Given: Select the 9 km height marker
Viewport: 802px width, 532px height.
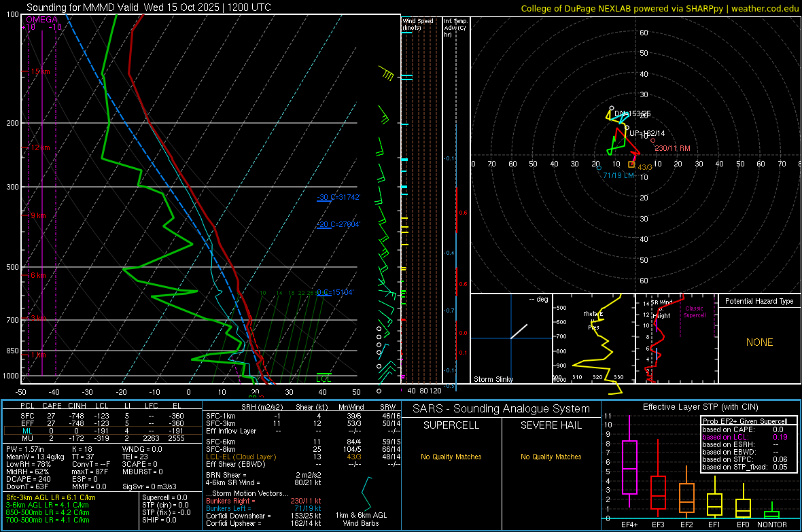Looking at the screenshot, I should [38, 215].
